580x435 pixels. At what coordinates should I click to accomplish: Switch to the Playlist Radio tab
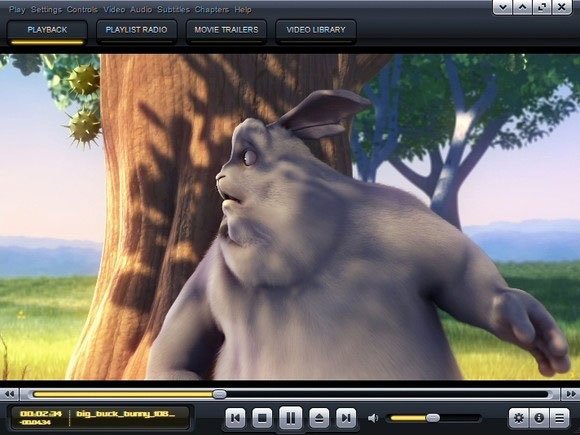136,30
